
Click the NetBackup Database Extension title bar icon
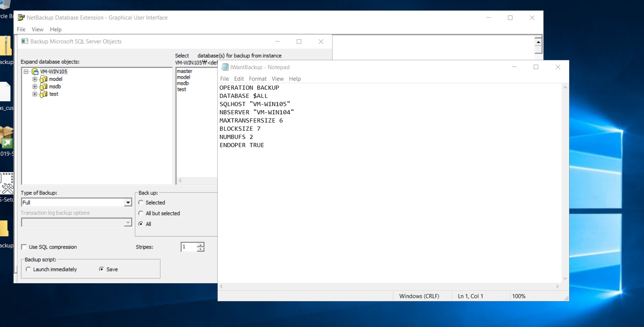[x=21, y=17]
